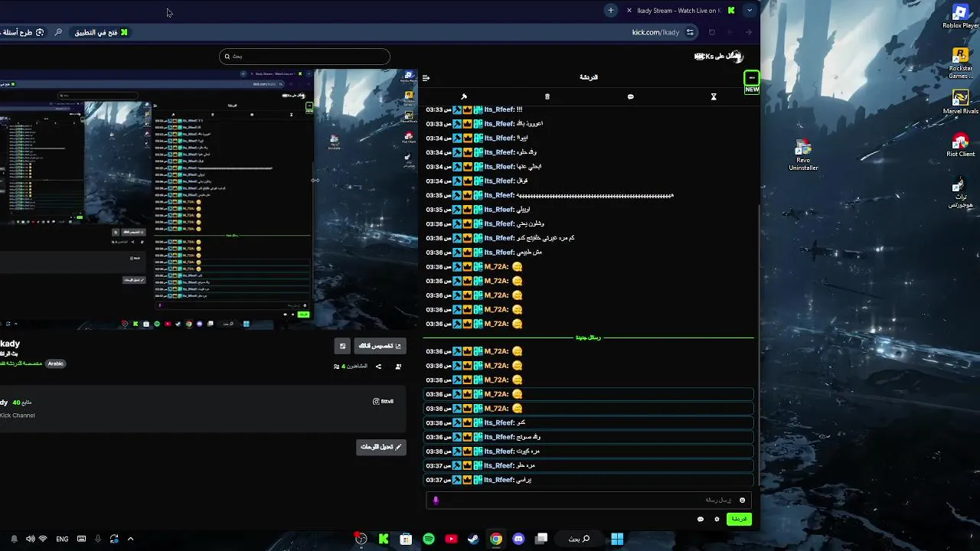Click the speech bubble icon in chat toolbar
This screenshot has width=980, height=551.
tap(630, 96)
